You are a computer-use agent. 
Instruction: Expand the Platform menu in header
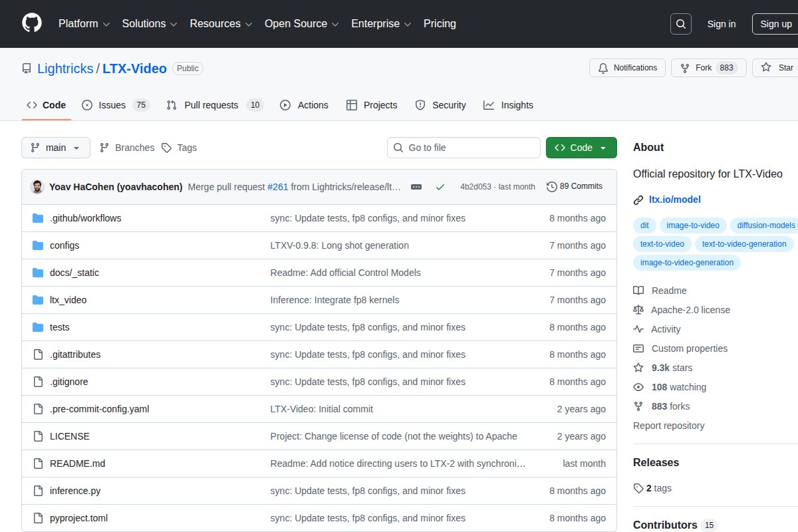pos(84,24)
